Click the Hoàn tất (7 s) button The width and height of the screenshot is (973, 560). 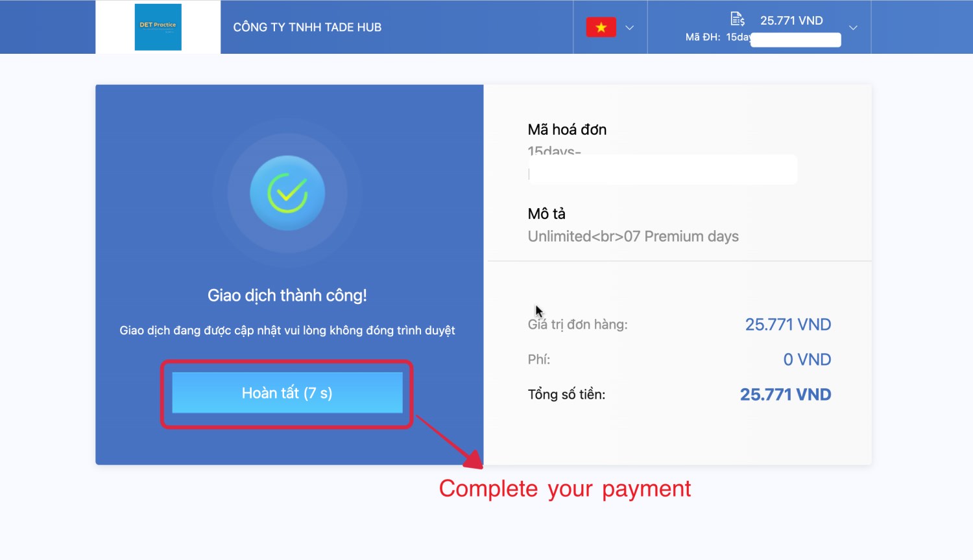coord(287,393)
